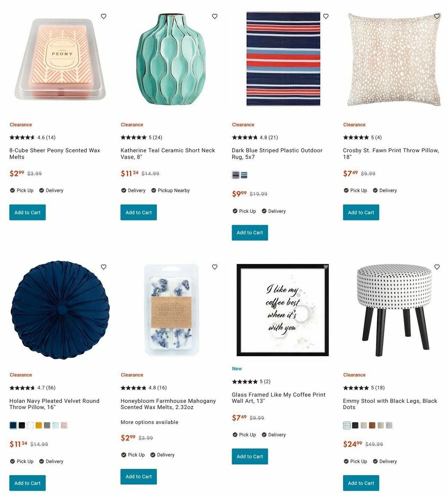
Task: Tap heart icon on Crosby St. Fawn Print Pillow
Action: tap(437, 16)
